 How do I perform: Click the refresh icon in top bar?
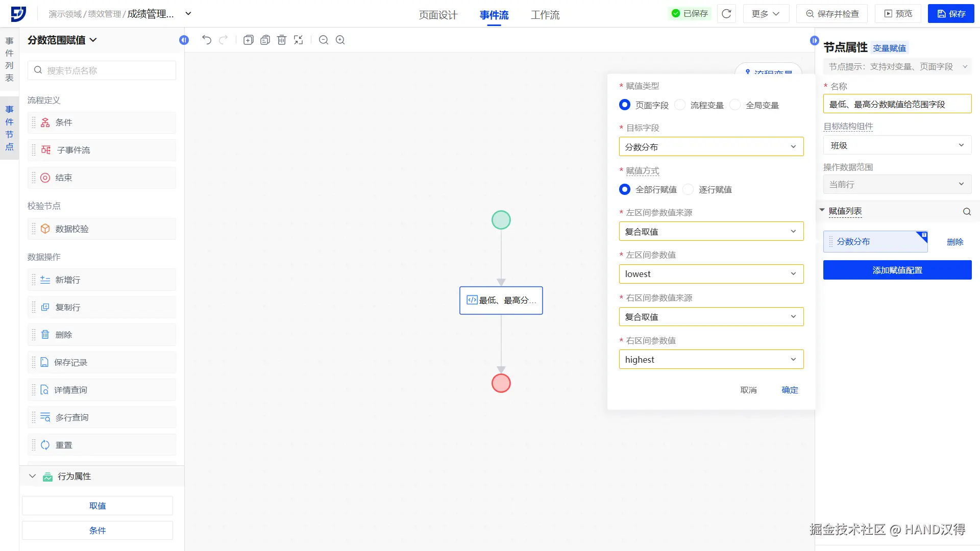pyautogui.click(x=726, y=14)
